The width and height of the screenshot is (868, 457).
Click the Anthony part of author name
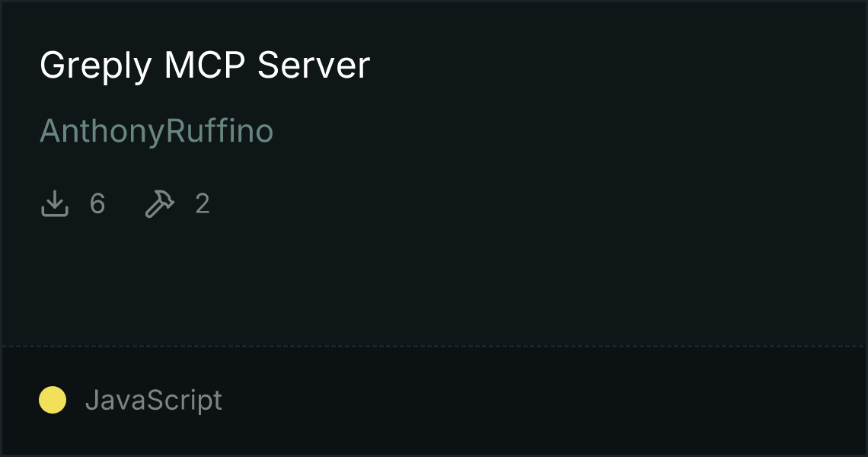103,131
